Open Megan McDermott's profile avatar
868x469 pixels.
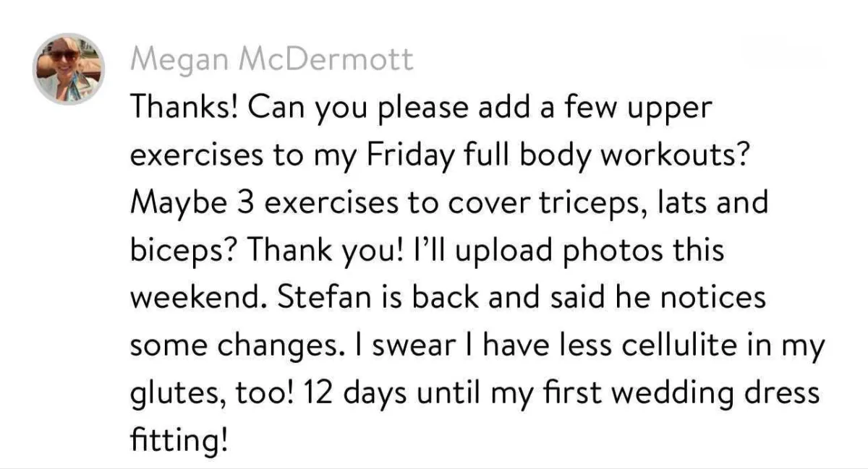[x=69, y=69]
